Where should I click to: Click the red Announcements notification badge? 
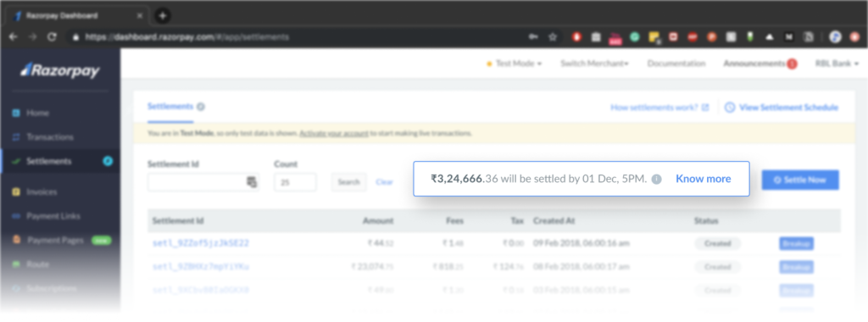(x=792, y=64)
